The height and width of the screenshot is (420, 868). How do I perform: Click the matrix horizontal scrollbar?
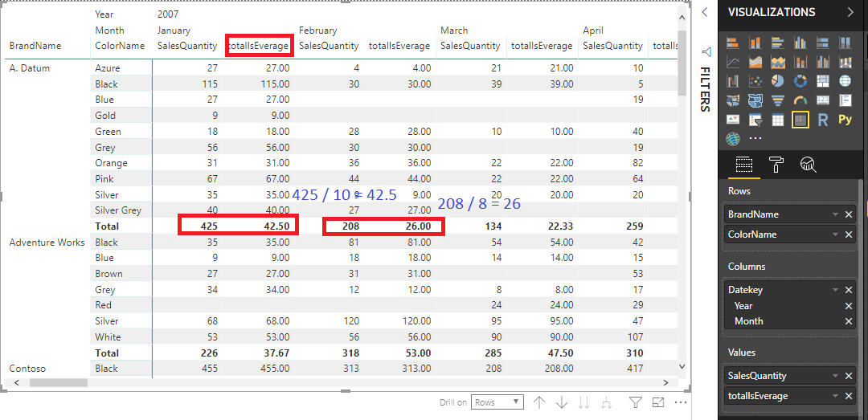(59, 382)
